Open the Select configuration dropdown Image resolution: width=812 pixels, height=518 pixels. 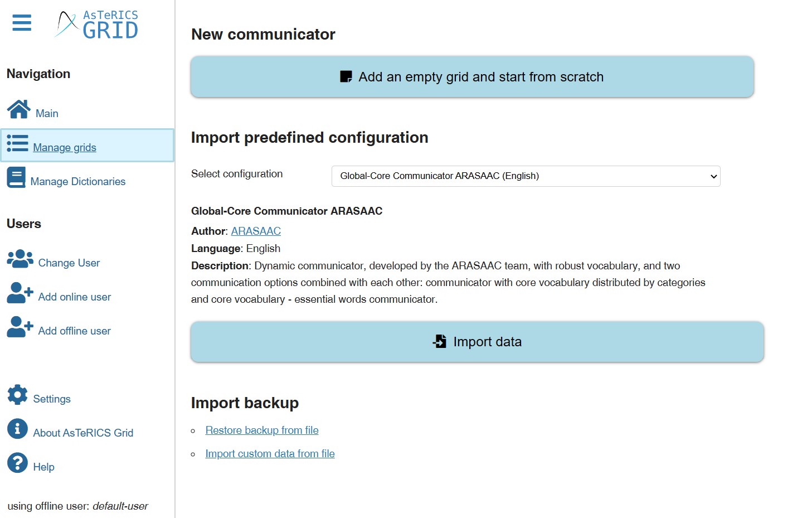(x=526, y=176)
